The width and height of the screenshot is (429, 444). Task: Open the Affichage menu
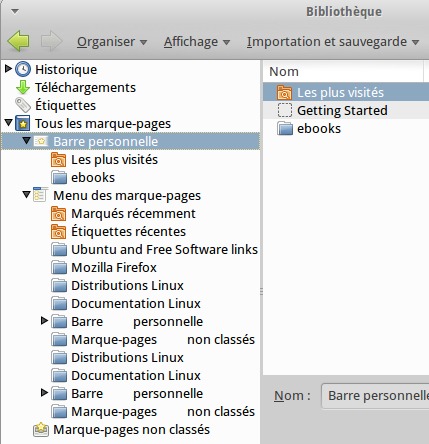coord(197,42)
